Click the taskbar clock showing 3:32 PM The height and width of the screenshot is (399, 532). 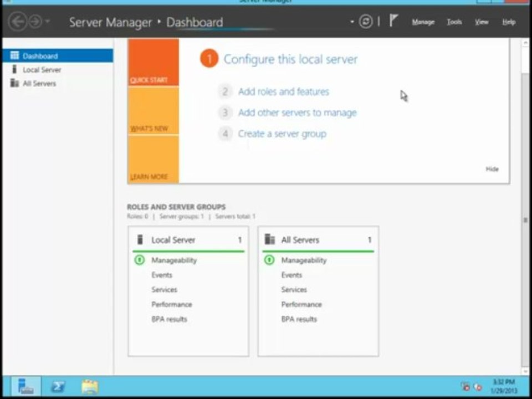(x=504, y=386)
